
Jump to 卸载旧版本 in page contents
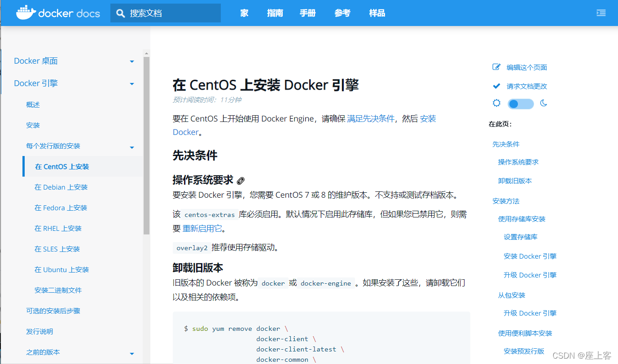[515, 181]
